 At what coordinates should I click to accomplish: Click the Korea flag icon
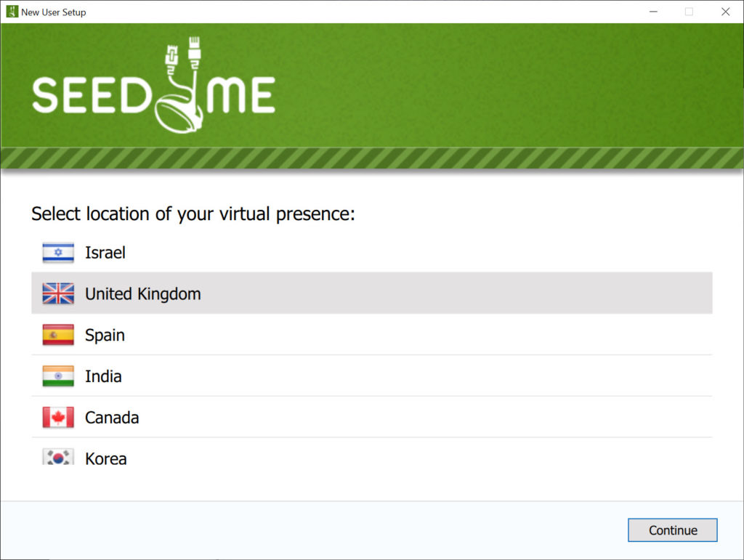[x=58, y=457]
